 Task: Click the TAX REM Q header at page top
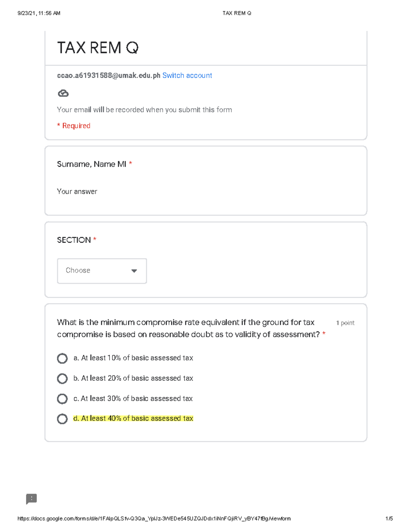pos(237,13)
